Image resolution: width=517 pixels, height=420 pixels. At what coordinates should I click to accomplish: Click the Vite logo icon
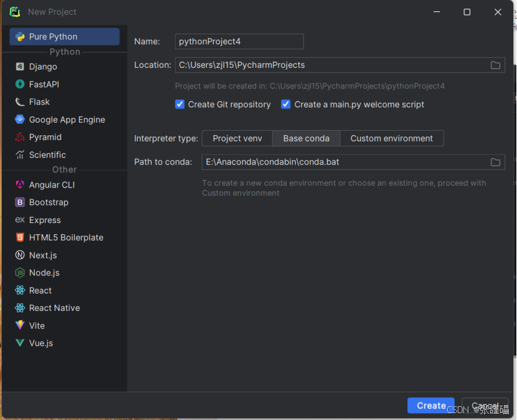tap(20, 325)
